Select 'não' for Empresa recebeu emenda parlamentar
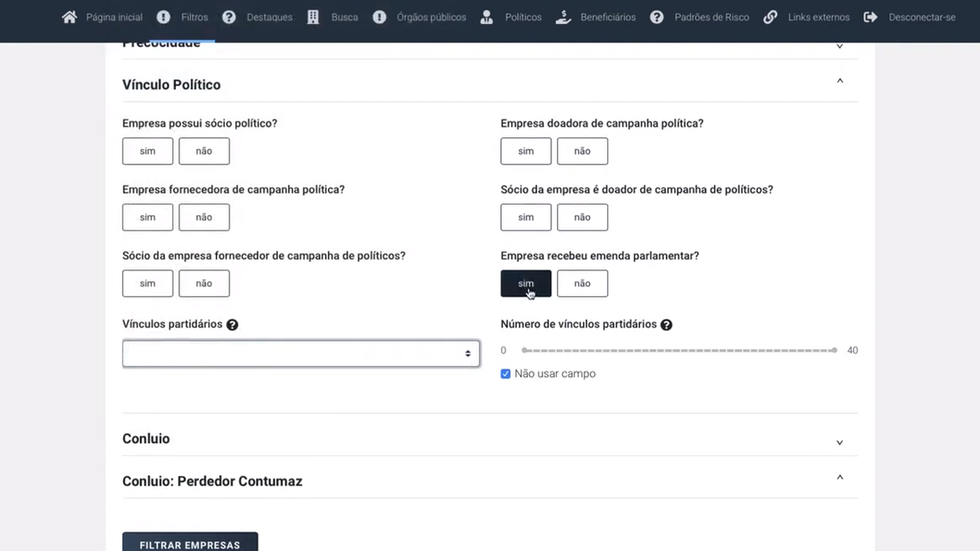Image resolution: width=980 pixels, height=551 pixels. pyautogui.click(x=582, y=284)
